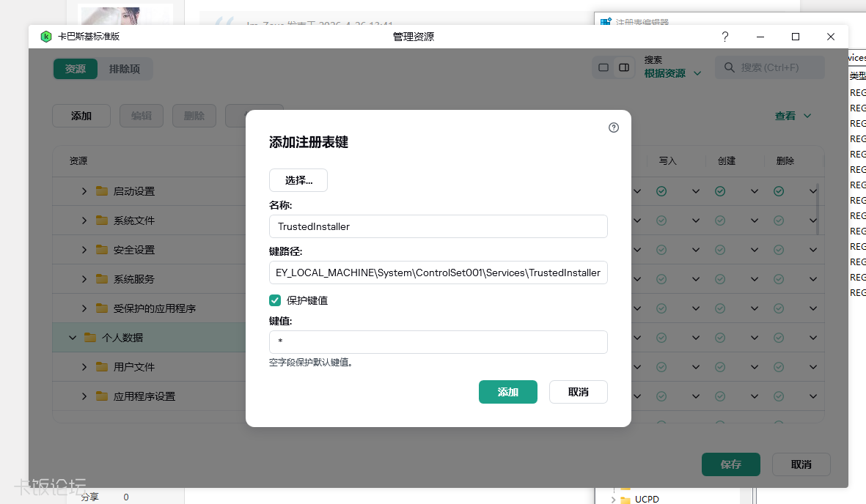Expand the 用户文件 tree row
This screenshot has width=866, height=504.
tap(84, 366)
